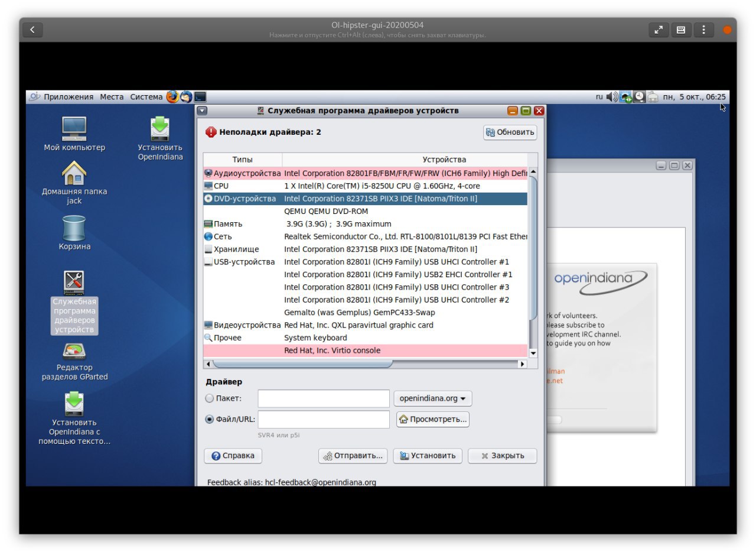The image size is (756, 555).
Task: Toggle fullscreen in the VM viewer header
Action: tap(659, 30)
